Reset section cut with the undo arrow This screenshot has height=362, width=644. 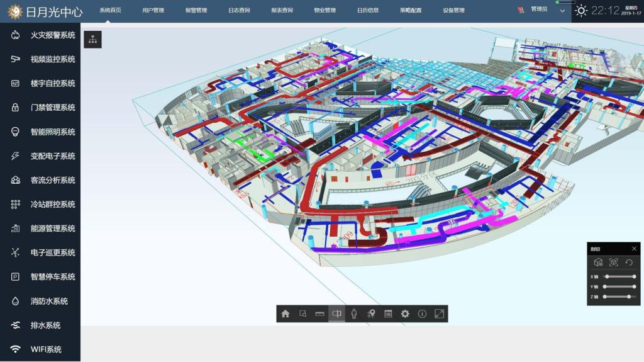628,263
